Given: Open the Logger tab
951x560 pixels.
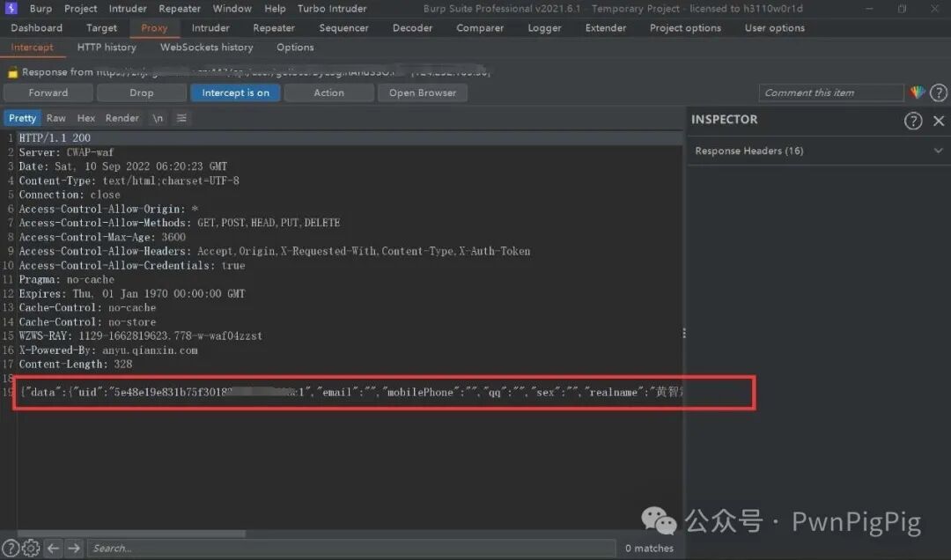Looking at the screenshot, I should pyautogui.click(x=544, y=28).
